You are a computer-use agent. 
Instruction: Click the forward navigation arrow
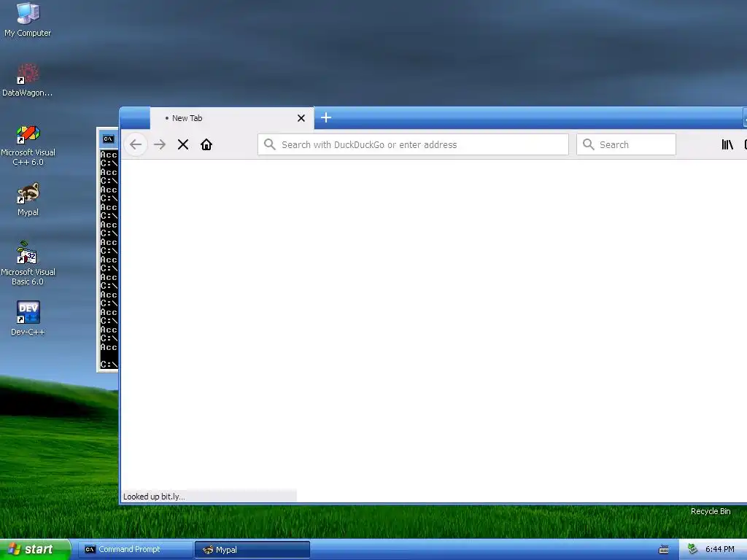click(160, 144)
